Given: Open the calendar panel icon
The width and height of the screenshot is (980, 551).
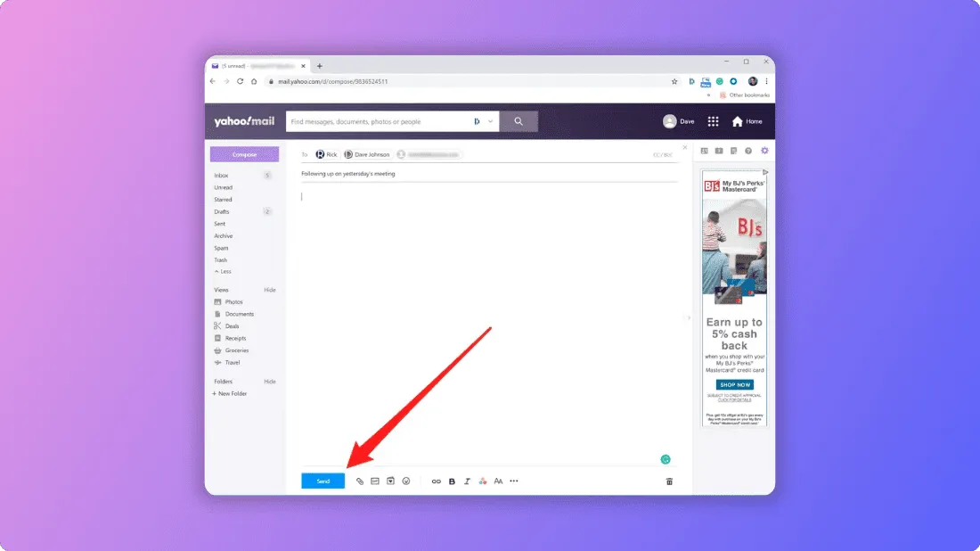Looking at the screenshot, I should pyautogui.click(x=719, y=151).
